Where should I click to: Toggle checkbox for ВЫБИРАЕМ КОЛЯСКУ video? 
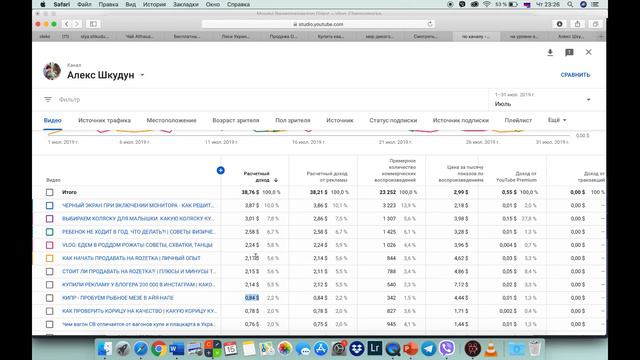point(49,218)
